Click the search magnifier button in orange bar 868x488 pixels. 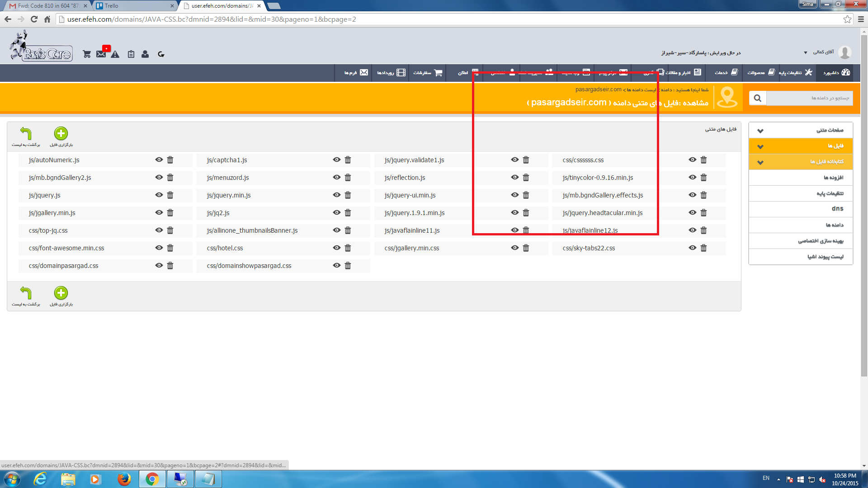click(x=757, y=98)
